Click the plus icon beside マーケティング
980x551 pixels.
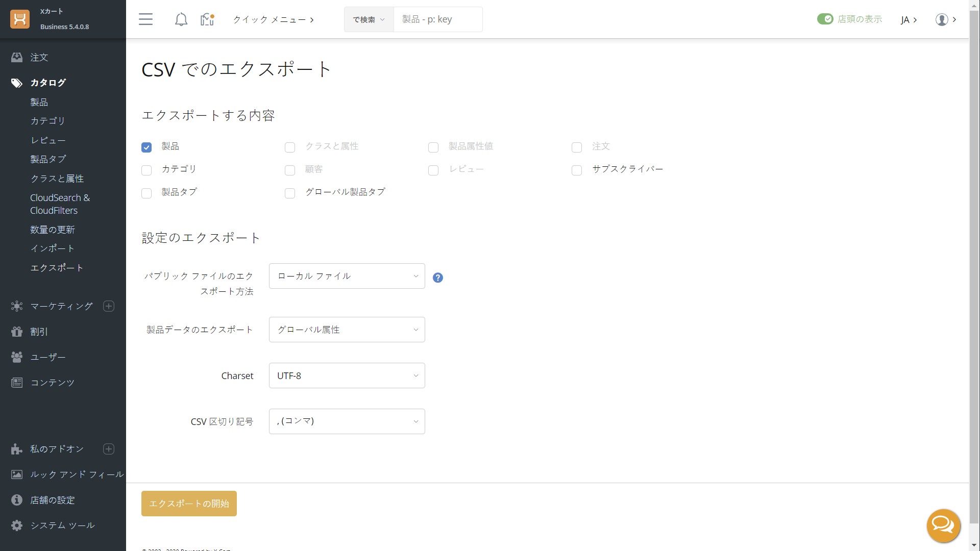click(109, 306)
